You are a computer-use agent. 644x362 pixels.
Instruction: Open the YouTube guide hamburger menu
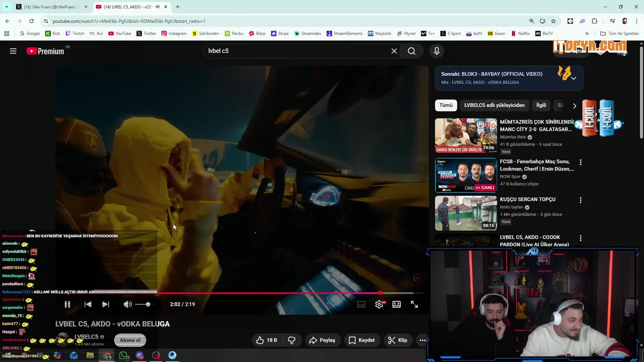click(13, 51)
